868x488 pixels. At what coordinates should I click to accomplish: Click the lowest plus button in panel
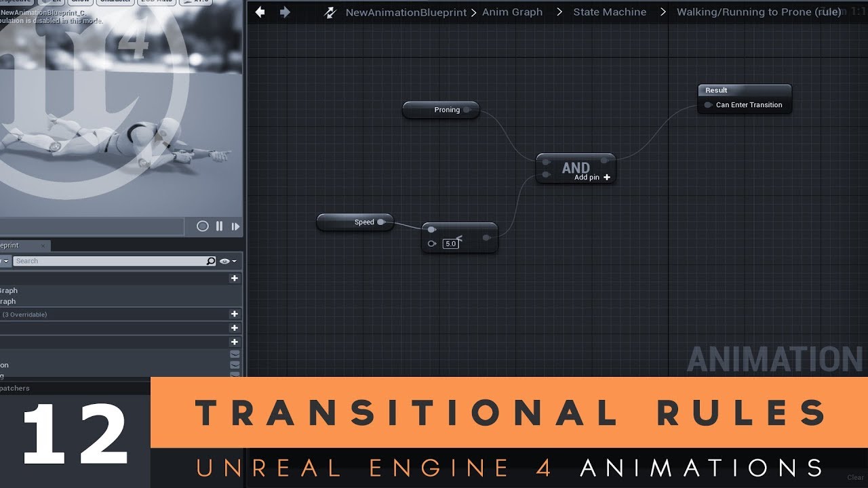(x=235, y=342)
